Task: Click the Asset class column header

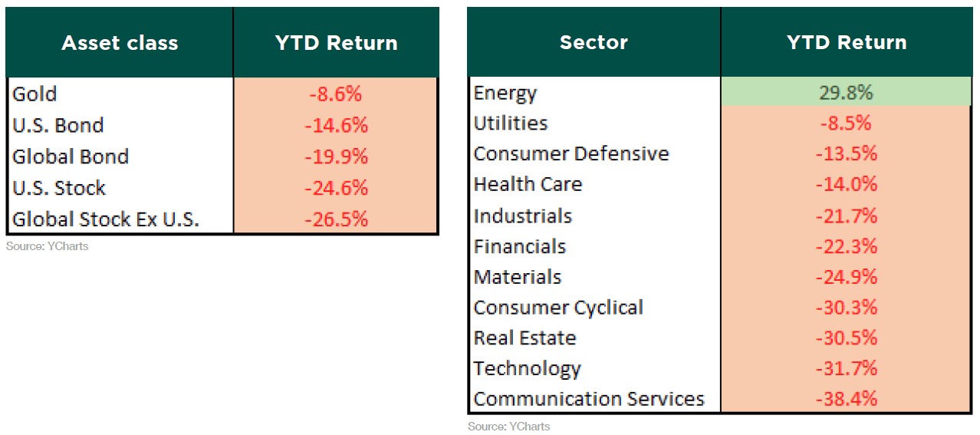Action: pos(120,43)
